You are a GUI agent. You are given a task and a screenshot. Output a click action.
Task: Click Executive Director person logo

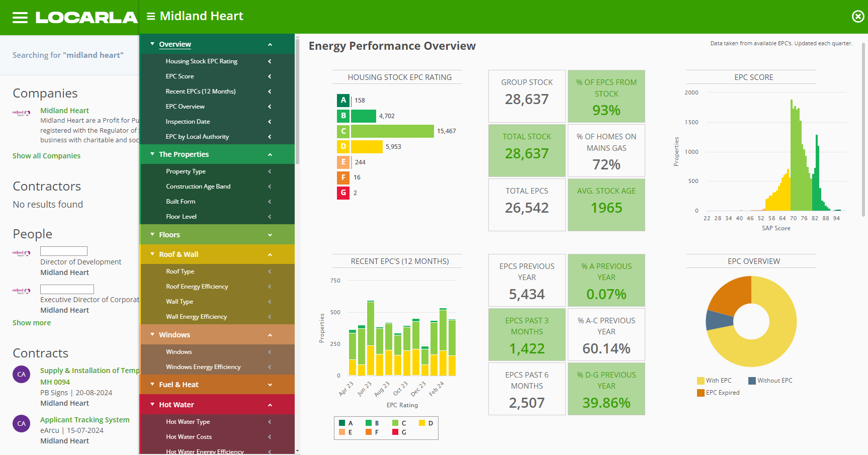tap(22, 291)
